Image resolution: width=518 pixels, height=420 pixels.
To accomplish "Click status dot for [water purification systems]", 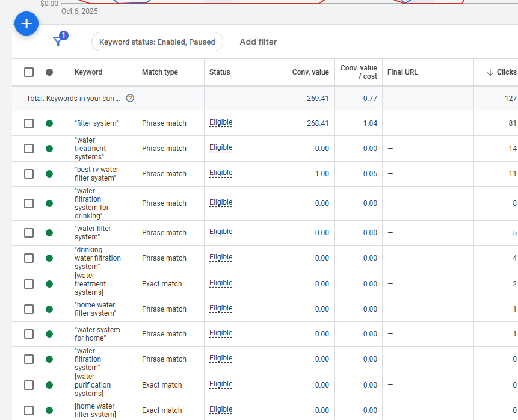I will 49,385.
